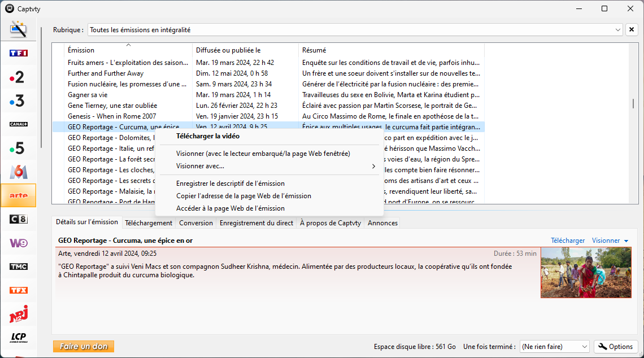Choose 'Accéder à la page Web de l'émission'
Image resolution: width=644 pixels, height=358 pixels.
pyautogui.click(x=269, y=208)
